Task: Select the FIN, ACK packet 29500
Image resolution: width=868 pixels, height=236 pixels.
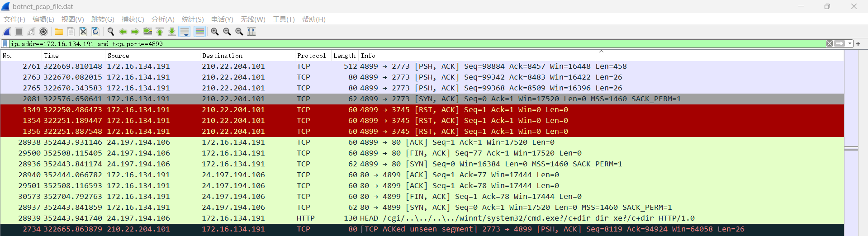Action: tap(422, 153)
